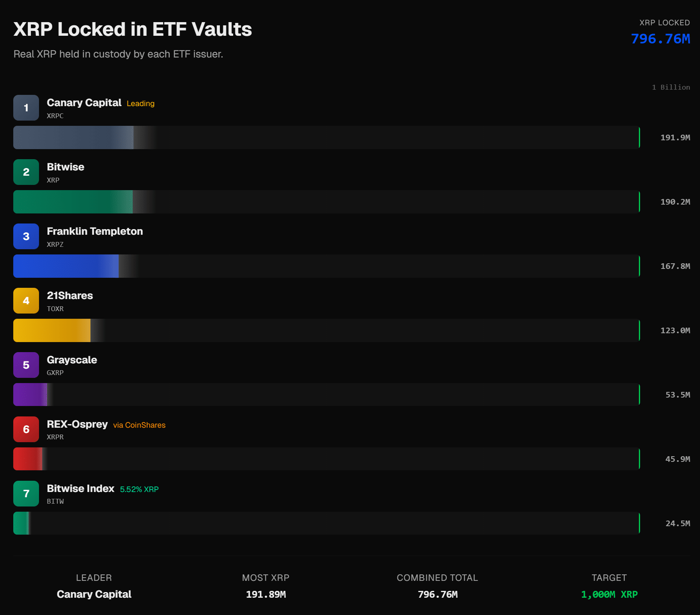The image size is (700, 615).
Task: Click the 'Leading' tag next to Canary Capital
Action: (x=141, y=103)
